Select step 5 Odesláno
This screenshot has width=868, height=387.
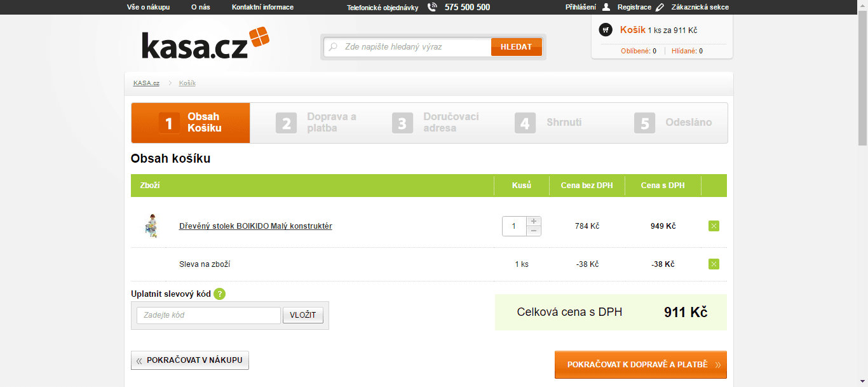[673, 123]
